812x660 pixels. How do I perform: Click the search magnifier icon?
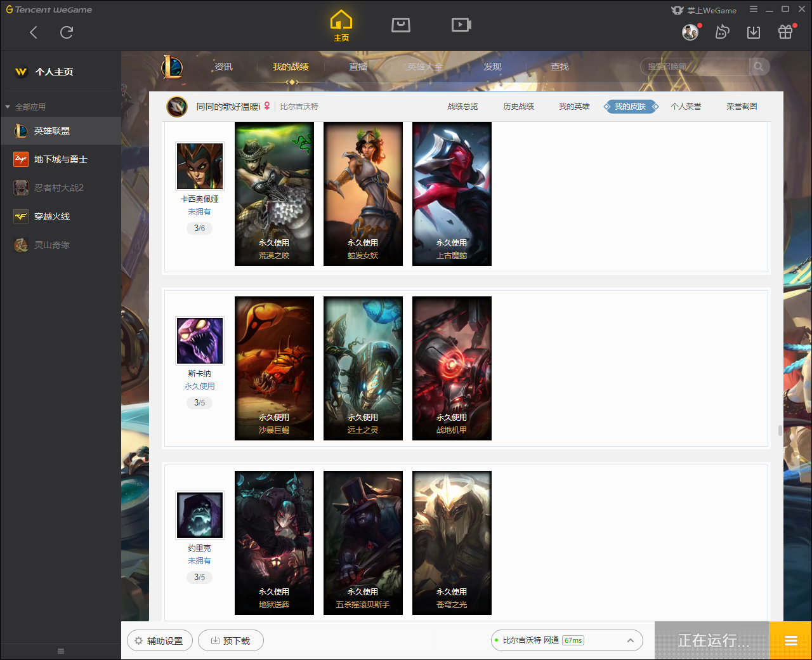(x=759, y=67)
